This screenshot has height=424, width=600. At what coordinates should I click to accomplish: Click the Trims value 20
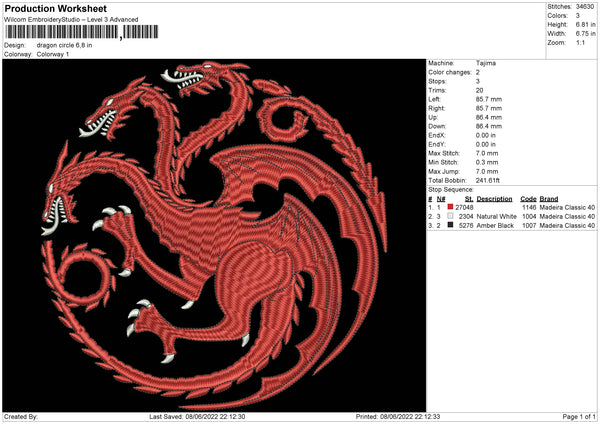479,90
